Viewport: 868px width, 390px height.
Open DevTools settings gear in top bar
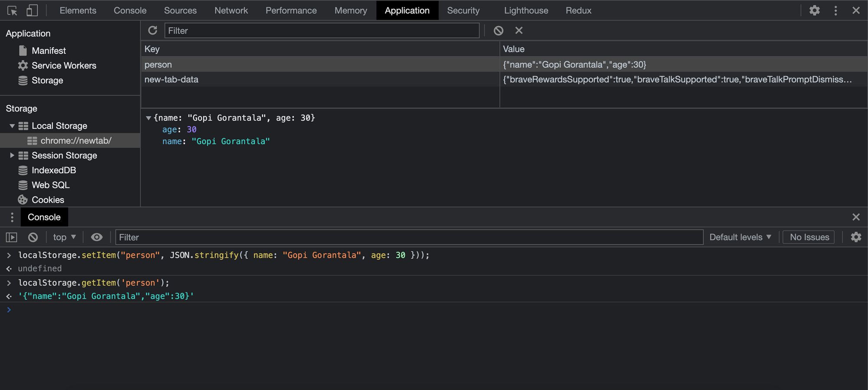coord(815,10)
